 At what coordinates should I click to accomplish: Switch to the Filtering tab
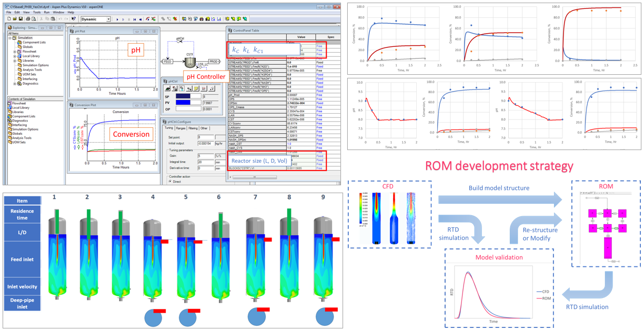pos(193,128)
